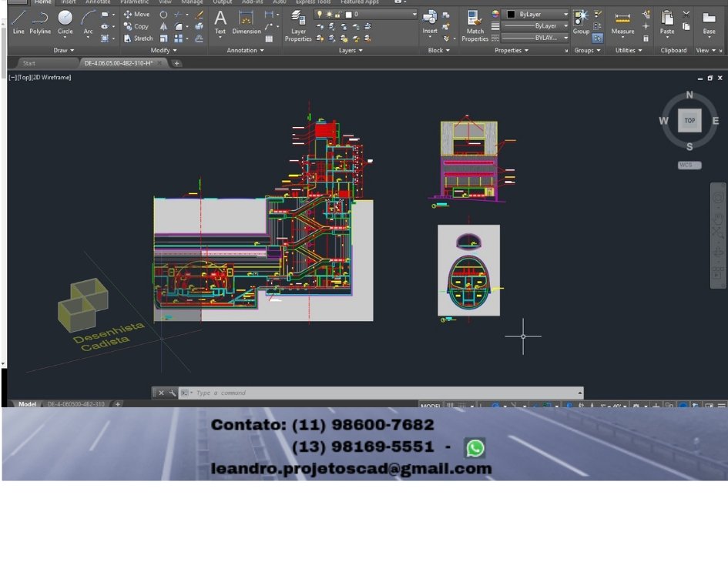Add a new drawing tab with plus button
Screen dimensions: 728x582
176,63
